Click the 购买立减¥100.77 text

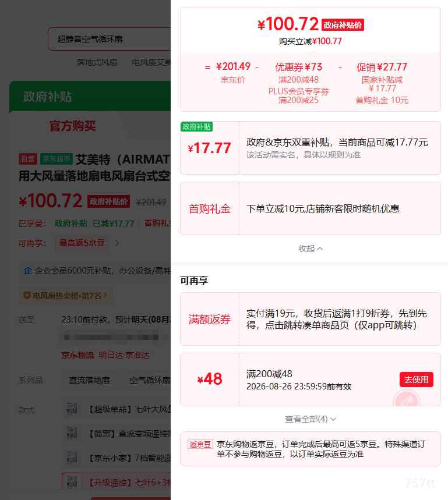310,41
